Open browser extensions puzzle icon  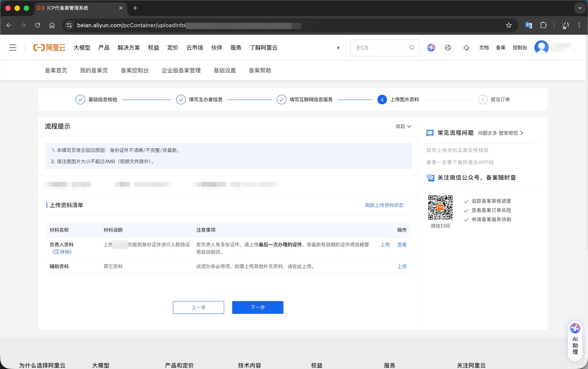click(x=543, y=25)
